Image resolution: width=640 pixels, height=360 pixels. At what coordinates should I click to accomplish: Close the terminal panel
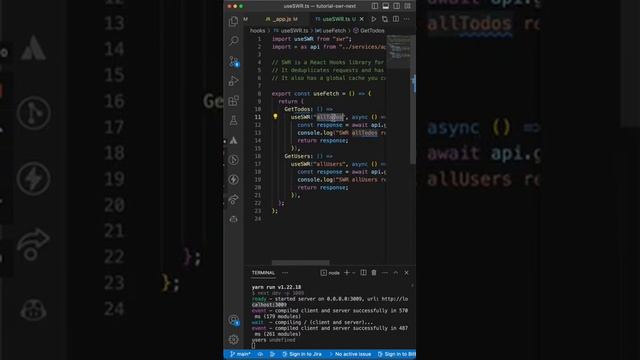[407, 273]
